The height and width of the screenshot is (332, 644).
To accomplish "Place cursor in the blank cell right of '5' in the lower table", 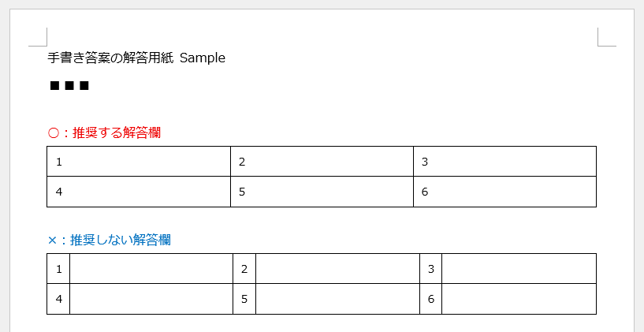I will [x=337, y=299].
